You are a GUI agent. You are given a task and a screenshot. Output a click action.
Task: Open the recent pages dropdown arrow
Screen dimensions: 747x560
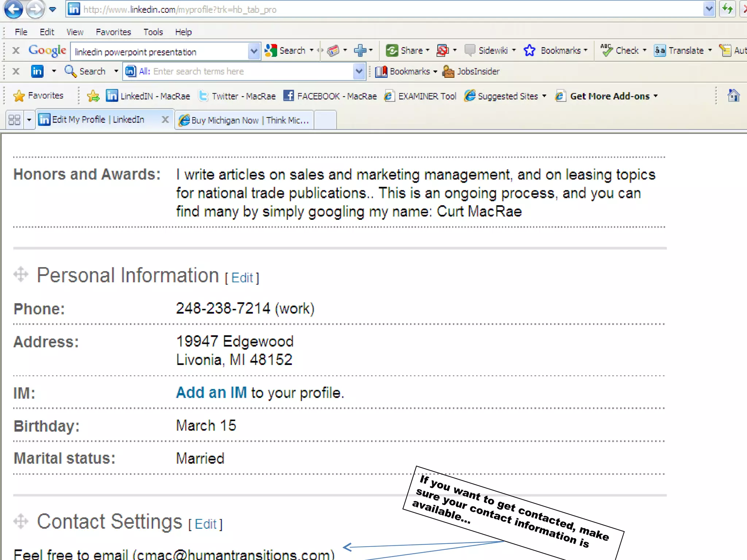53,9
